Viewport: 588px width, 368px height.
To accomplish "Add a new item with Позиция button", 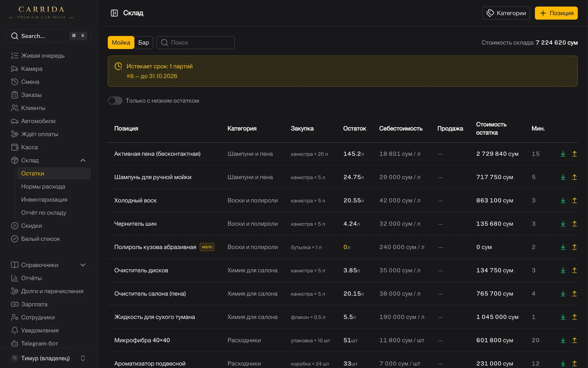I will tap(556, 13).
